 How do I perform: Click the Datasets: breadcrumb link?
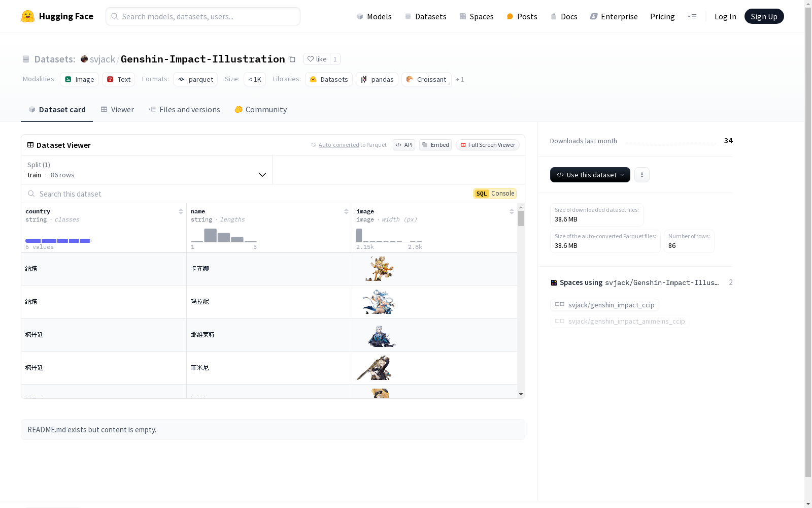click(x=55, y=59)
